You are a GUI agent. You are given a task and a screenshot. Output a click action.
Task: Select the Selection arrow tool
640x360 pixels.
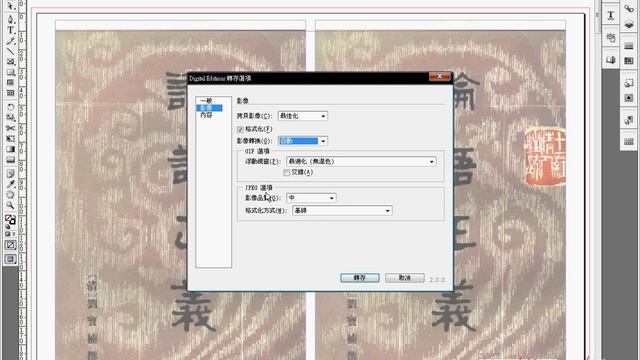[x=10, y=6]
